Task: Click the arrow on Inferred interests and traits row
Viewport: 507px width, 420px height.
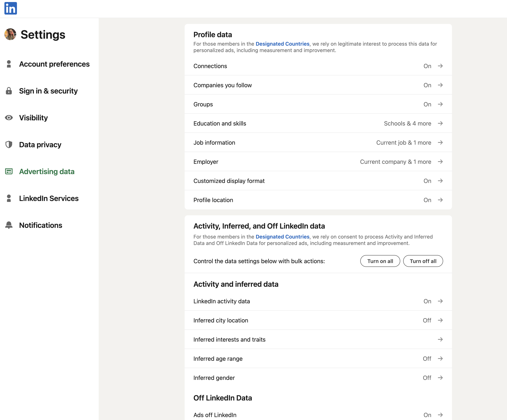Action: (x=440, y=339)
